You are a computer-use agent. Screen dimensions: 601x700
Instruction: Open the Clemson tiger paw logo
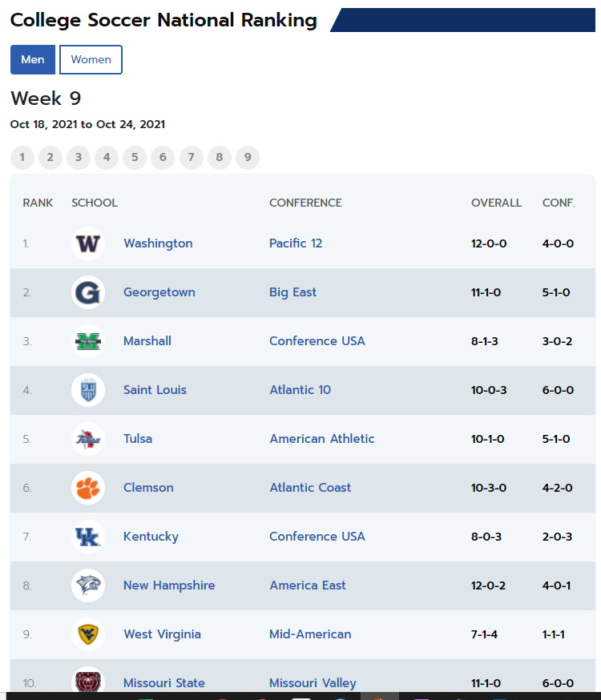[88, 488]
